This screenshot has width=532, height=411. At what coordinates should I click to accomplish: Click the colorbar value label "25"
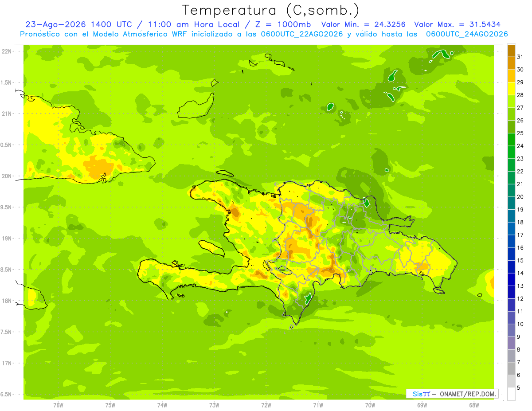520,133
